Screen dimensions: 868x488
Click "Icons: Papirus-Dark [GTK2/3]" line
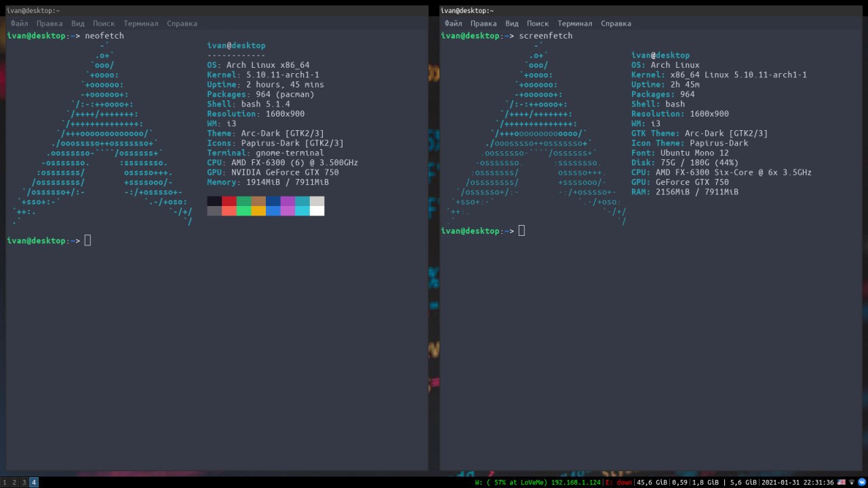coord(275,143)
